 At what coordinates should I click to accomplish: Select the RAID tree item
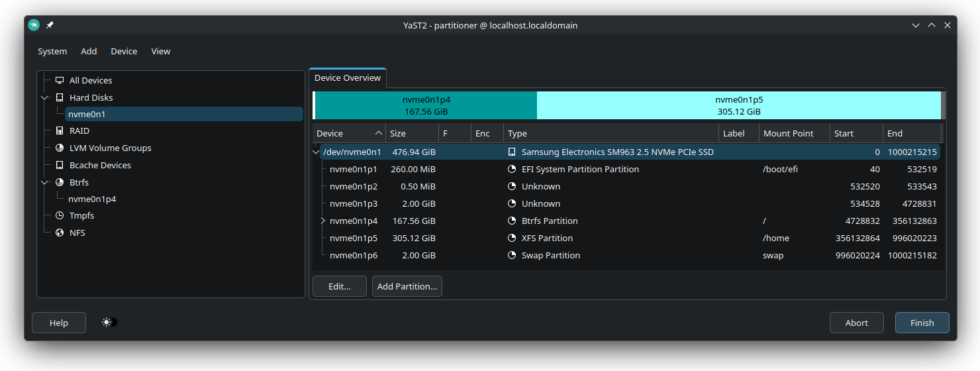pyautogui.click(x=79, y=131)
